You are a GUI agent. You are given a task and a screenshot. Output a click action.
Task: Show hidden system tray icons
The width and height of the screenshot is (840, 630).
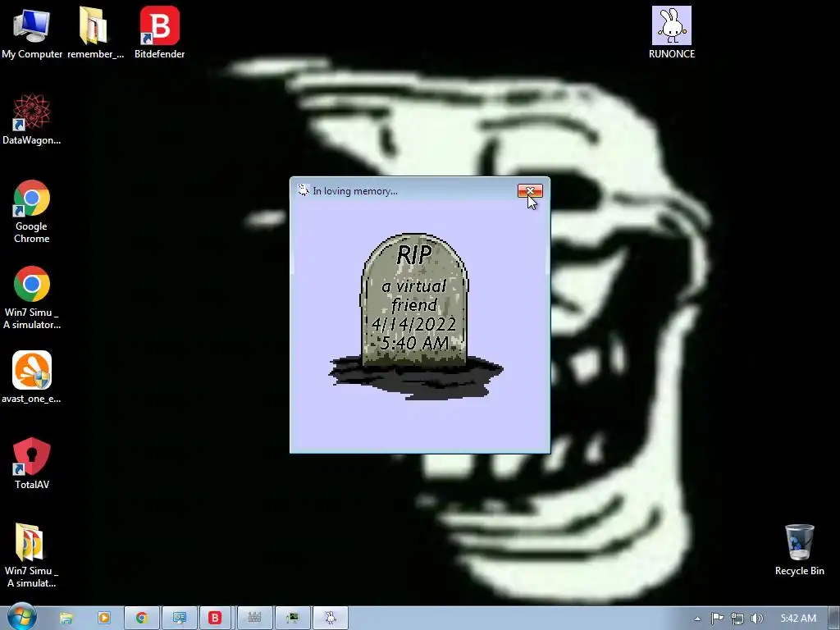697,619
